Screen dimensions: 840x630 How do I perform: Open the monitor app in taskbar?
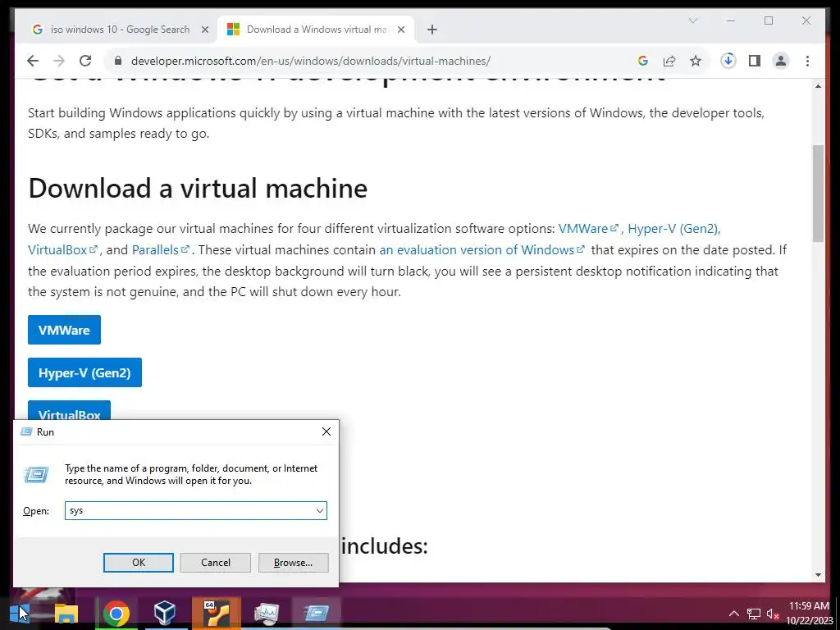(267, 614)
